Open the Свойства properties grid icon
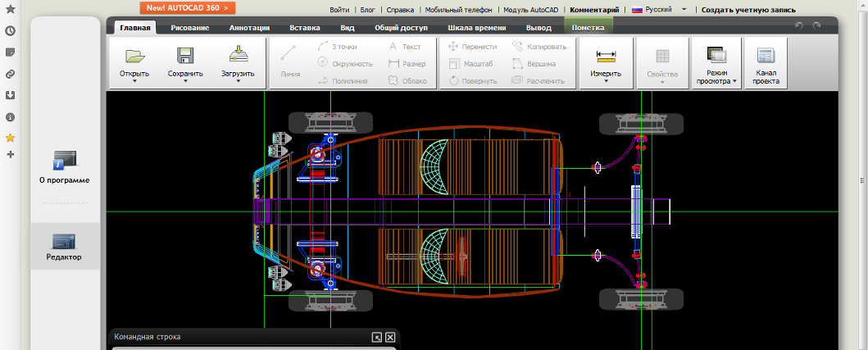Screen dimensions: 868x350 click(662, 56)
